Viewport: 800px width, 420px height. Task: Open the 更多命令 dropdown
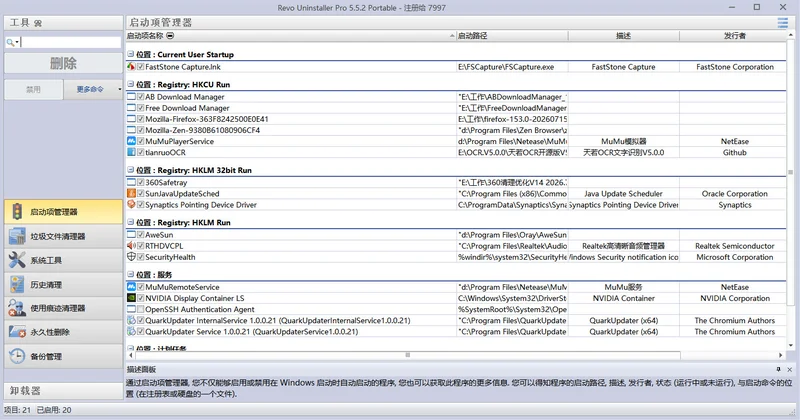coord(93,89)
